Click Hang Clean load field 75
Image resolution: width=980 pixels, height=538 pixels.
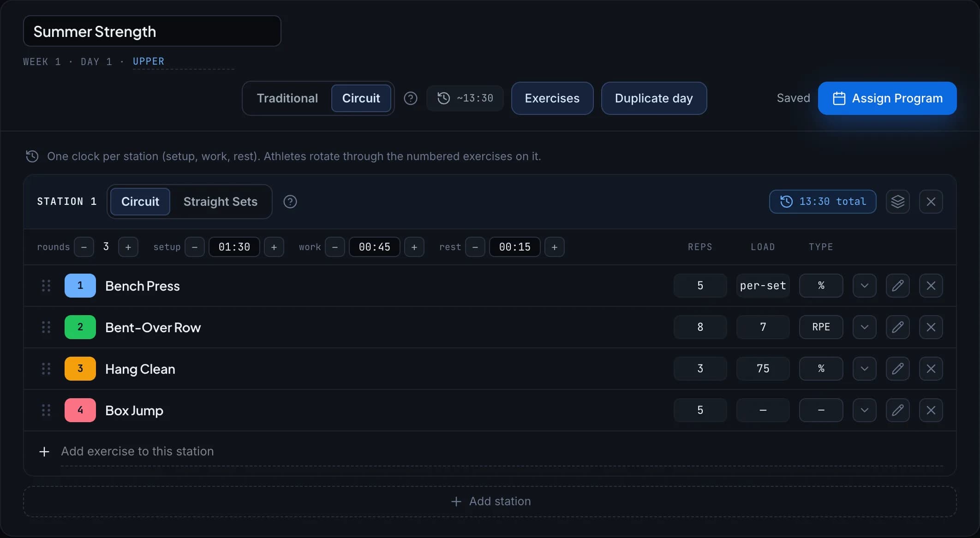coord(763,369)
